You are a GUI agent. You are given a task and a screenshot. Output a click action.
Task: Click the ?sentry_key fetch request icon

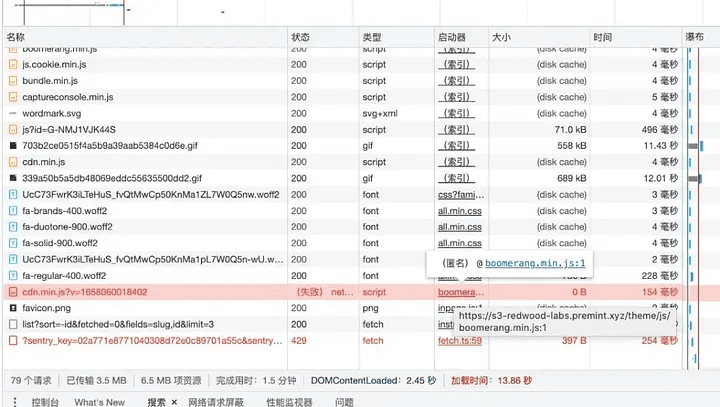[x=13, y=341]
